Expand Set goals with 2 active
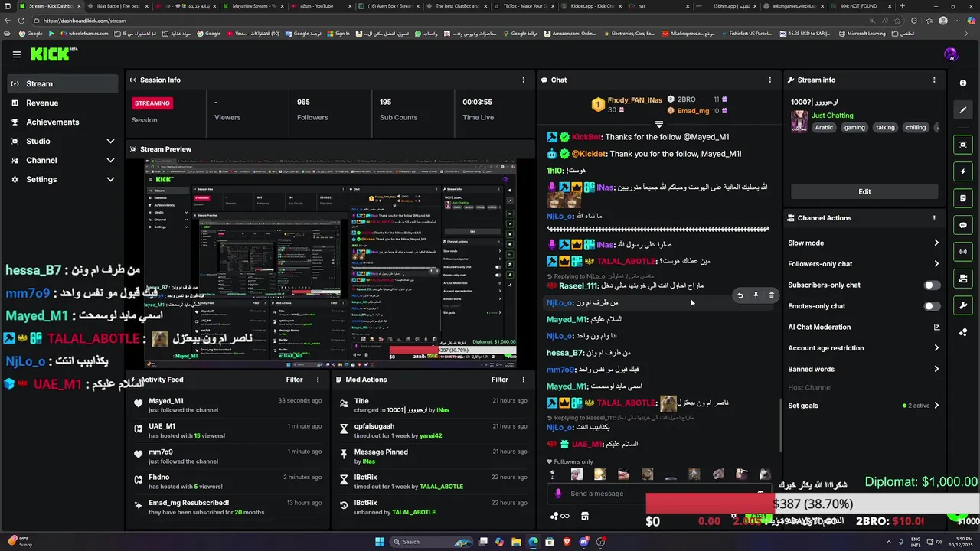The height and width of the screenshot is (551, 980). (864, 406)
